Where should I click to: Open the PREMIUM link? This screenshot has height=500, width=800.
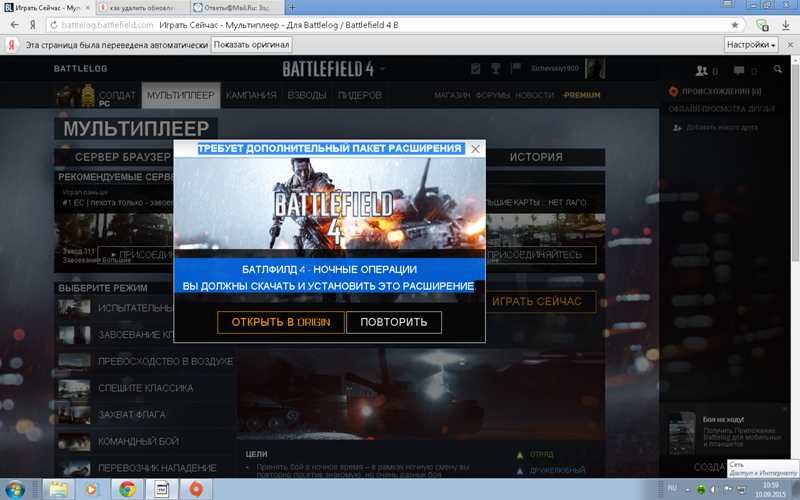(582, 95)
